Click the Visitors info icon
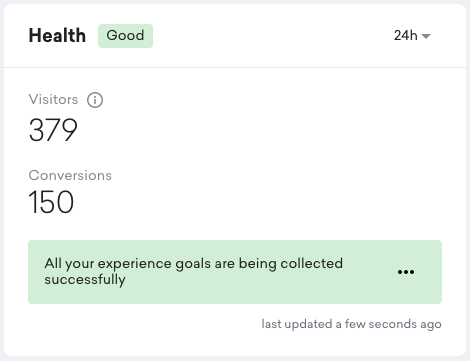Viewport: 470px width, 361px height. (x=95, y=100)
